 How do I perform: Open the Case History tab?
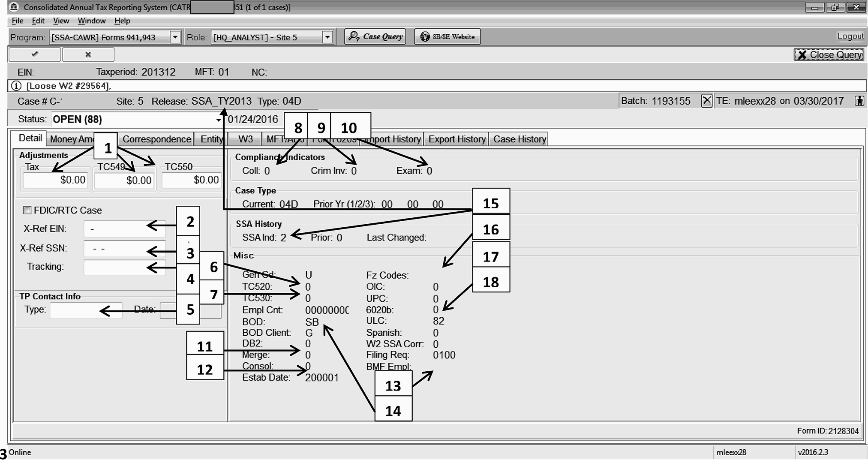[x=519, y=139]
